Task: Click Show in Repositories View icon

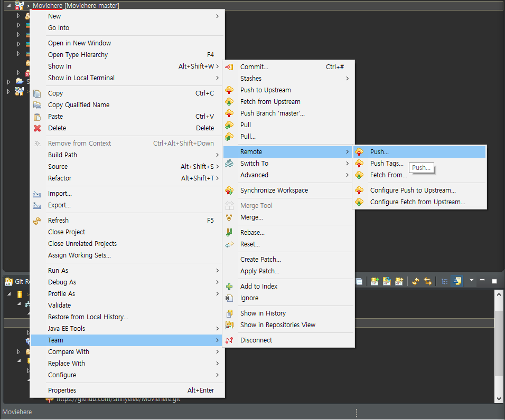Action: click(x=229, y=325)
